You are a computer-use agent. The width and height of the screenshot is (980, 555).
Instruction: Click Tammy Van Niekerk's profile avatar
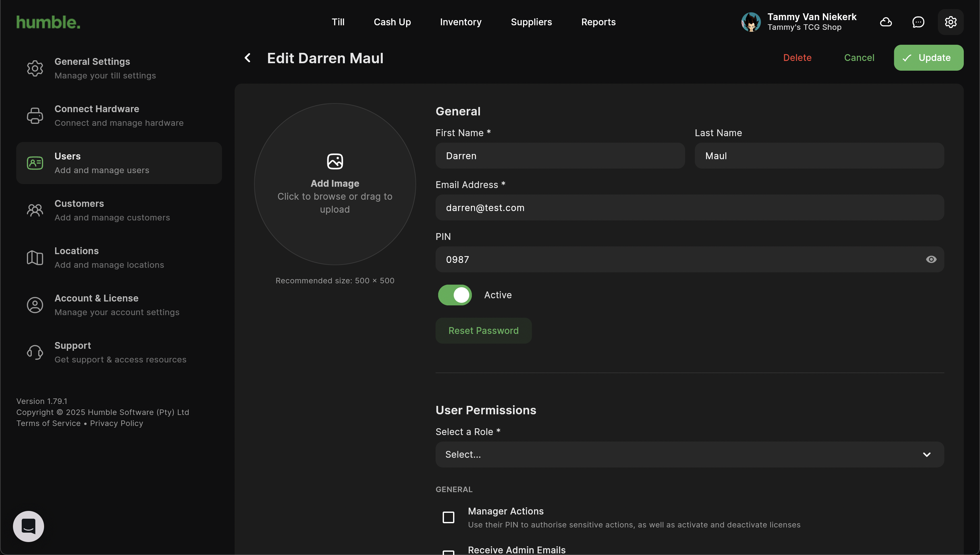(x=751, y=22)
